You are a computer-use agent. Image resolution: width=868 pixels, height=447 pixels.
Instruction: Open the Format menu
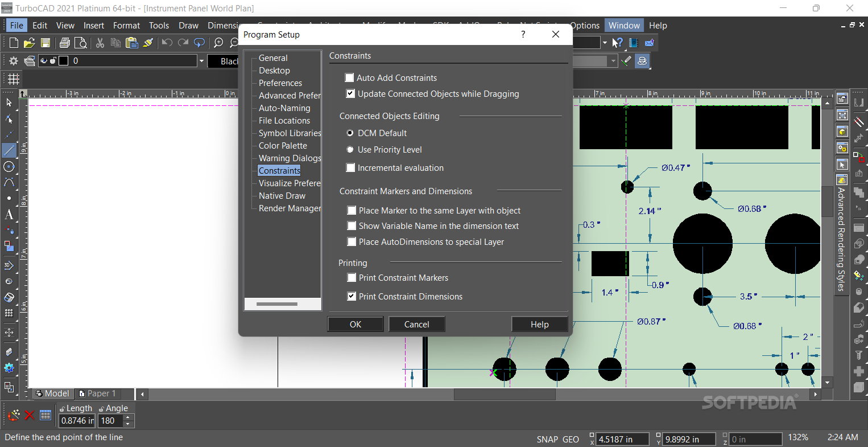[x=126, y=25]
